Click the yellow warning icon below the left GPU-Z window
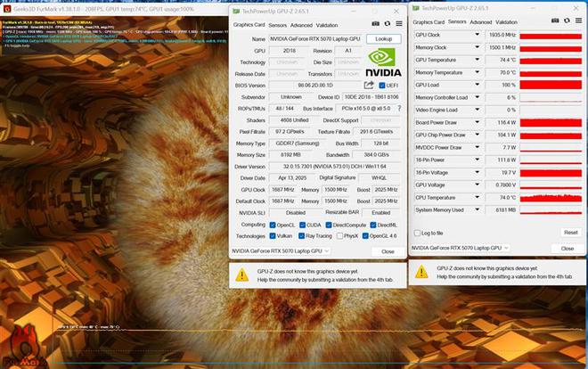Image resolution: width=588 pixels, height=369 pixels. [242, 275]
